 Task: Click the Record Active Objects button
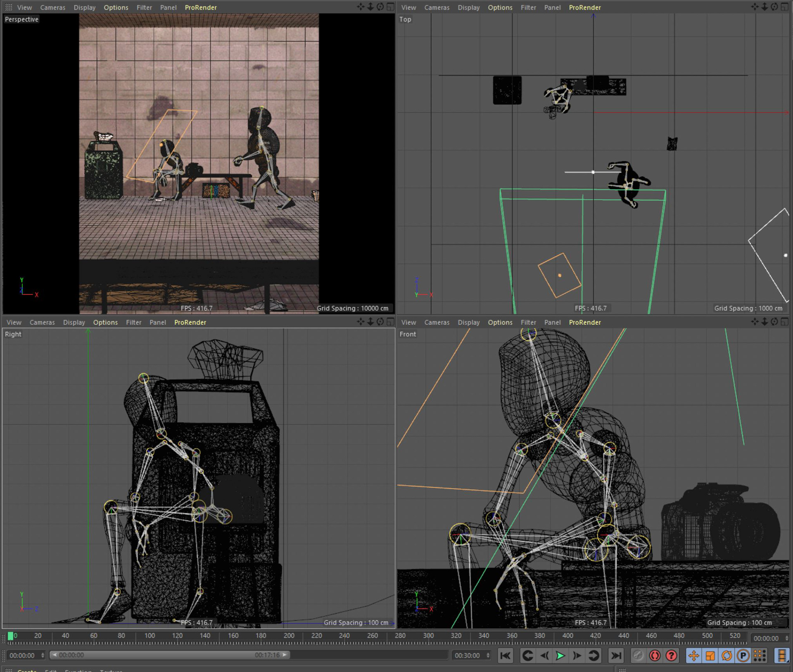[x=638, y=655]
